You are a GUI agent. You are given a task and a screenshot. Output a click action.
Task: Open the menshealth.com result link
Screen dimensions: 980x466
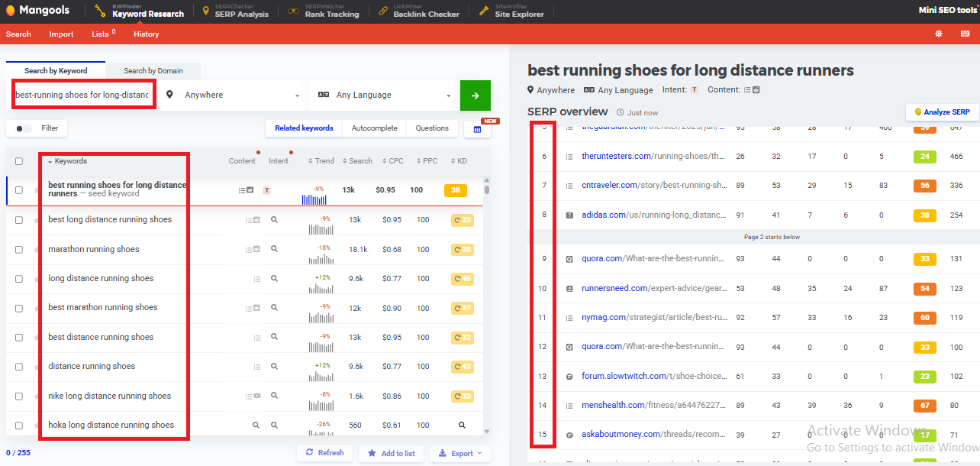[653, 406]
